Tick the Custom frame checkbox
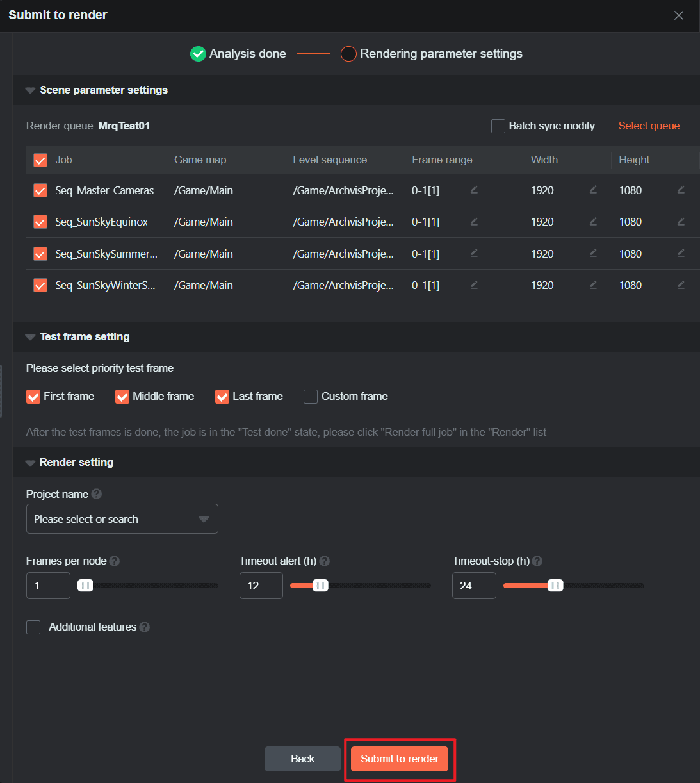Viewport: 700px width, 783px height. coord(311,397)
